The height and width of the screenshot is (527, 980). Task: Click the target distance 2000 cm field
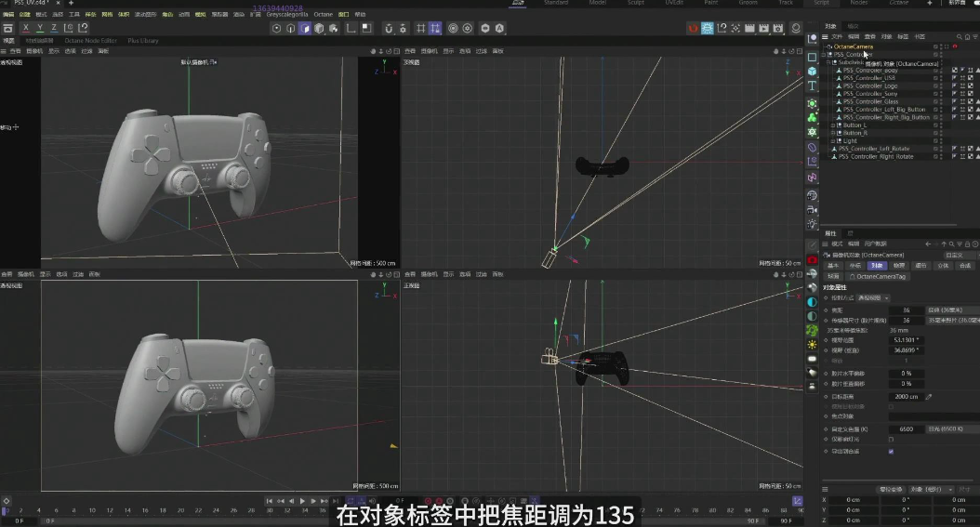point(906,397)
